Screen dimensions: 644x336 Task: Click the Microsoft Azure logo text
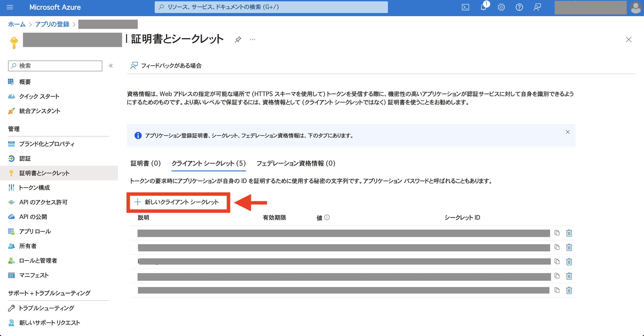pos(55,7)
